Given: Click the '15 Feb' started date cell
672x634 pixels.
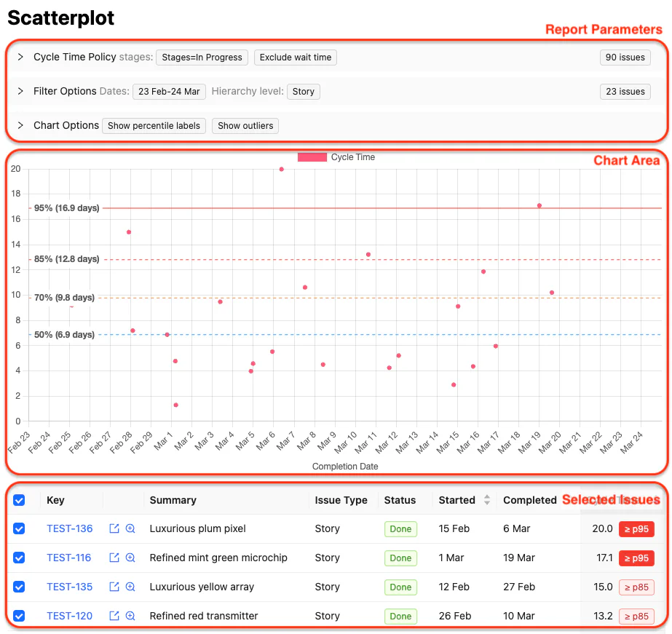Looking at the screenshot, I should click(454, 528).
